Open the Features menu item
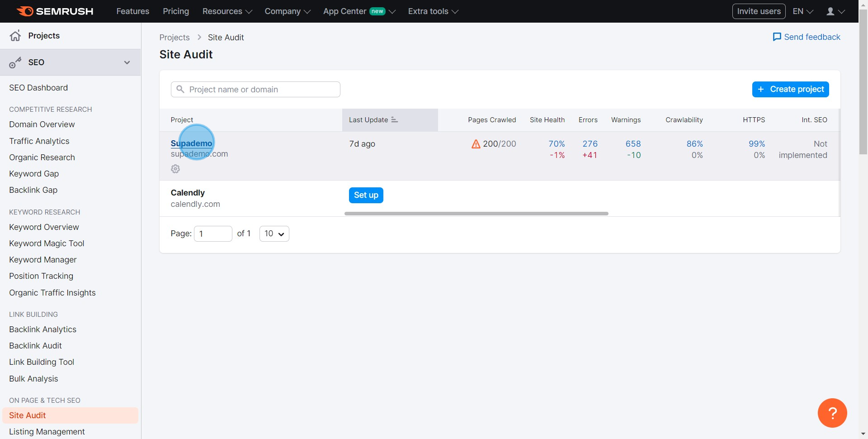The image size is (868, 439). click(132, 11)
